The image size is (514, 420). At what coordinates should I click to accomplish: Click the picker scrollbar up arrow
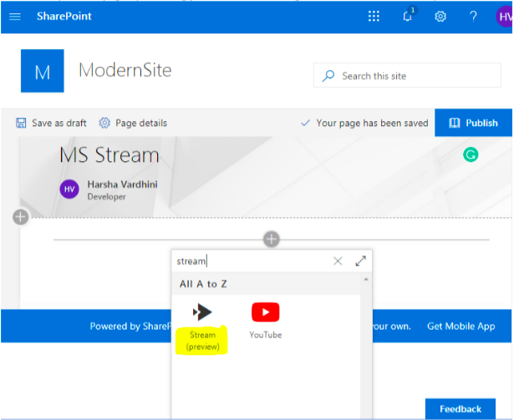pos(366,279)
